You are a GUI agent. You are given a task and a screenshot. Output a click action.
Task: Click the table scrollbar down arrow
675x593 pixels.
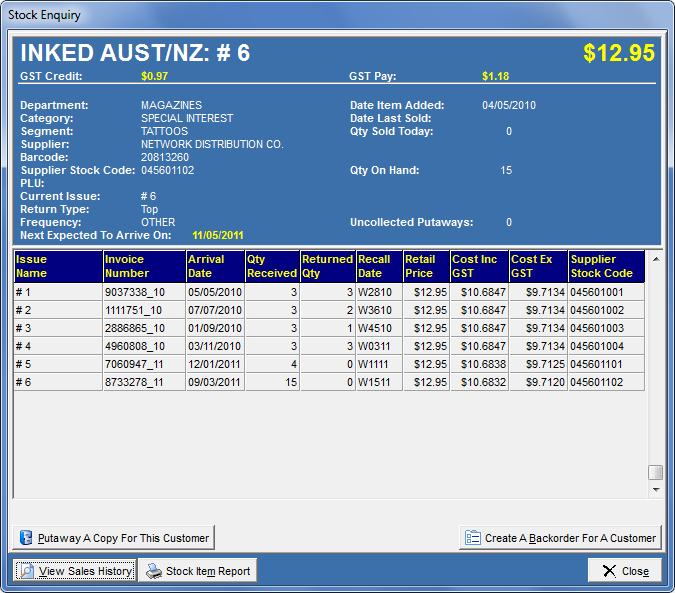click(655, 490)
